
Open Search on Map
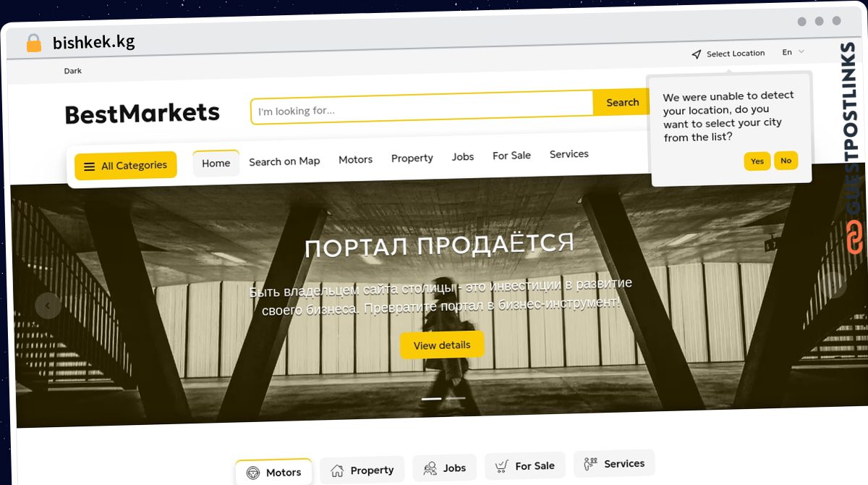[284, 161]
